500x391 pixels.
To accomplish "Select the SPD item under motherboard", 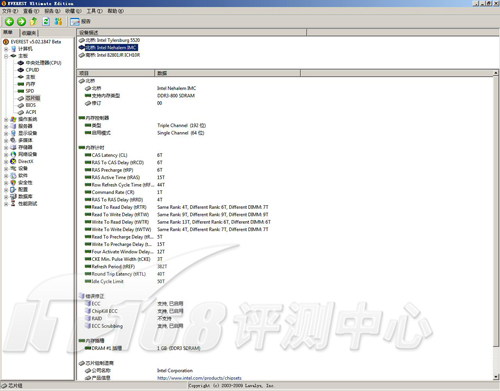I will pyautogui.click(x=30, y=91).
